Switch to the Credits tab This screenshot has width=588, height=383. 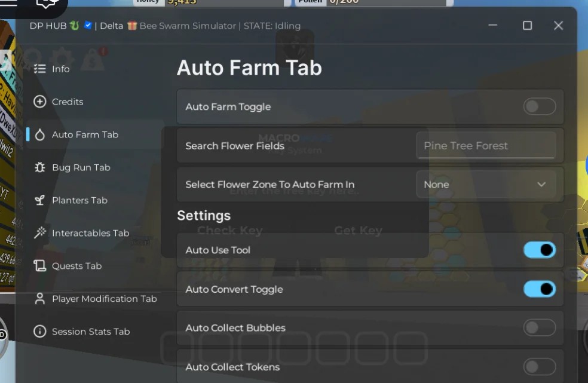[x=95, y=102]
